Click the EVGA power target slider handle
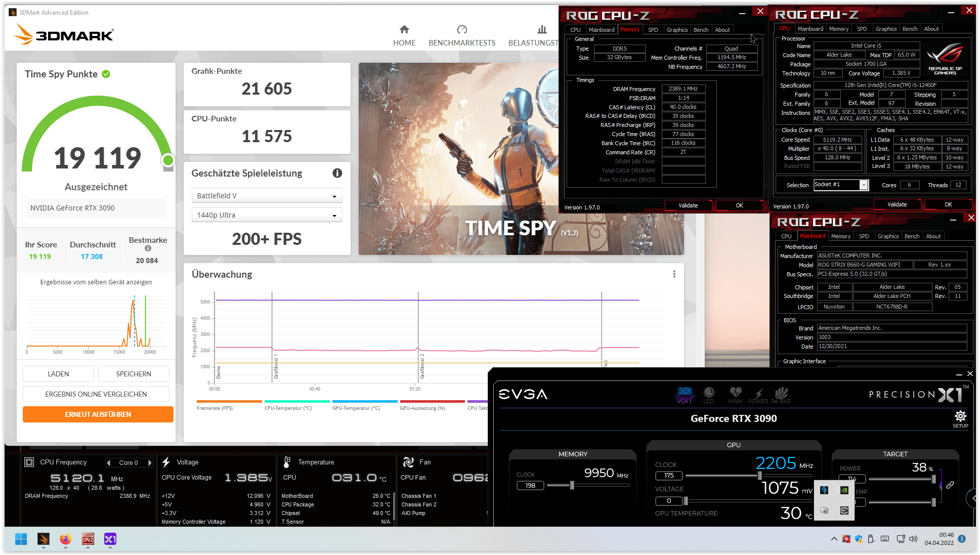Viewport: 980px width, 555px height. coord(933,479)
